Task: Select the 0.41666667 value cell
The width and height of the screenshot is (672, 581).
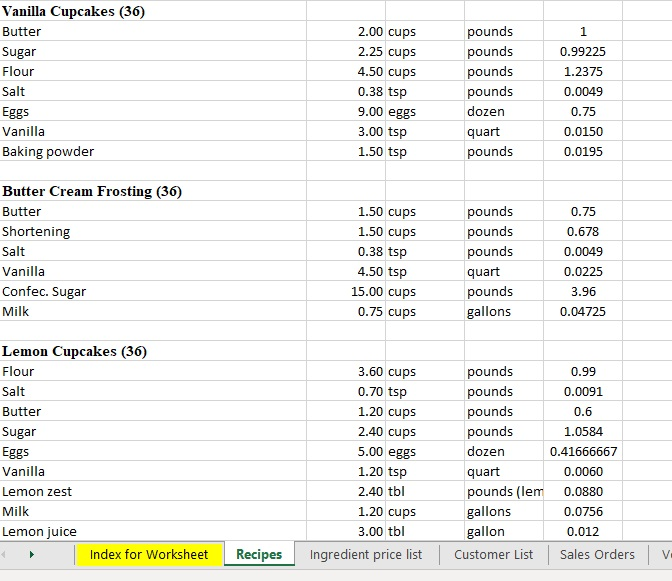Action: point(583,451)
